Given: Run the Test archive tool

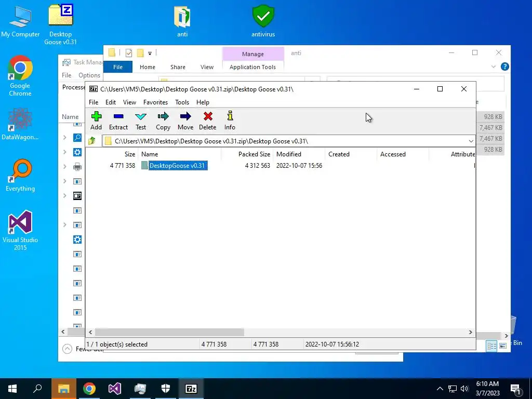Looking at the screenshot, I should coord(141,121).
